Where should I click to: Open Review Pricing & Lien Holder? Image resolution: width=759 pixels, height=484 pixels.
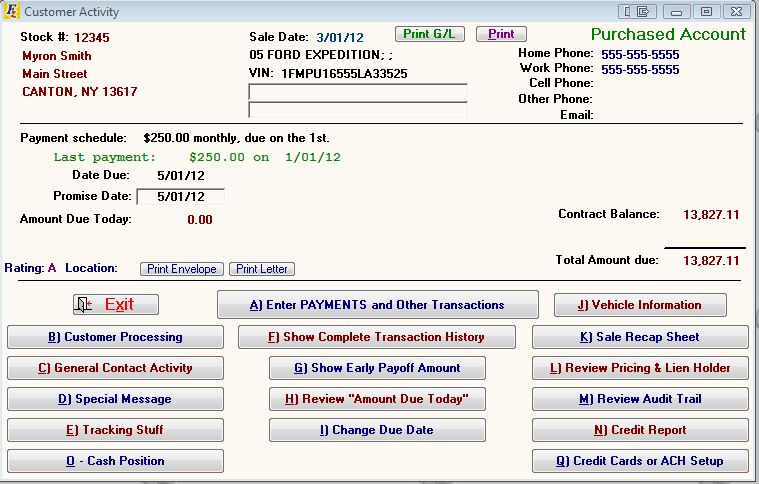640,368
